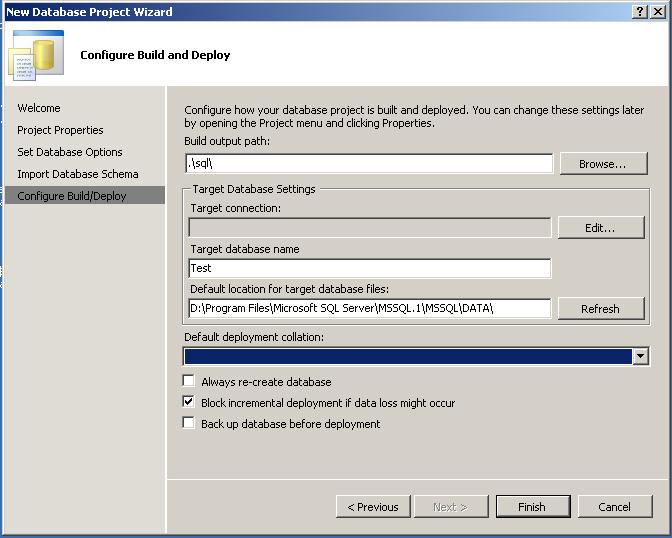Viewport: 672px width, 538px height.
Task: Go to Import Database Schema step
Action: [x=78, y=174]
